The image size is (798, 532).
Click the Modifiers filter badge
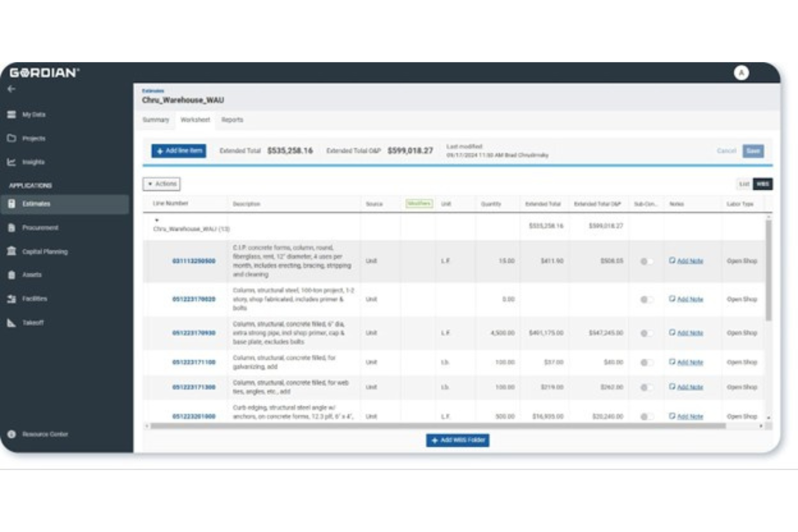[418, 204]
